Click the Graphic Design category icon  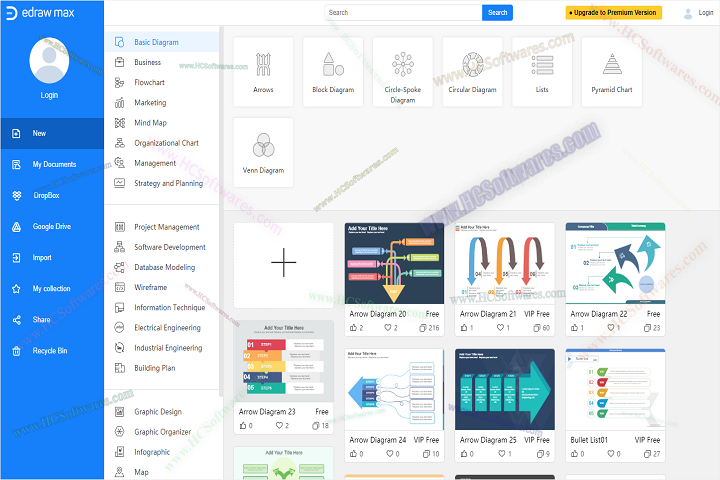pyautogui.click(x=119, y=412)
